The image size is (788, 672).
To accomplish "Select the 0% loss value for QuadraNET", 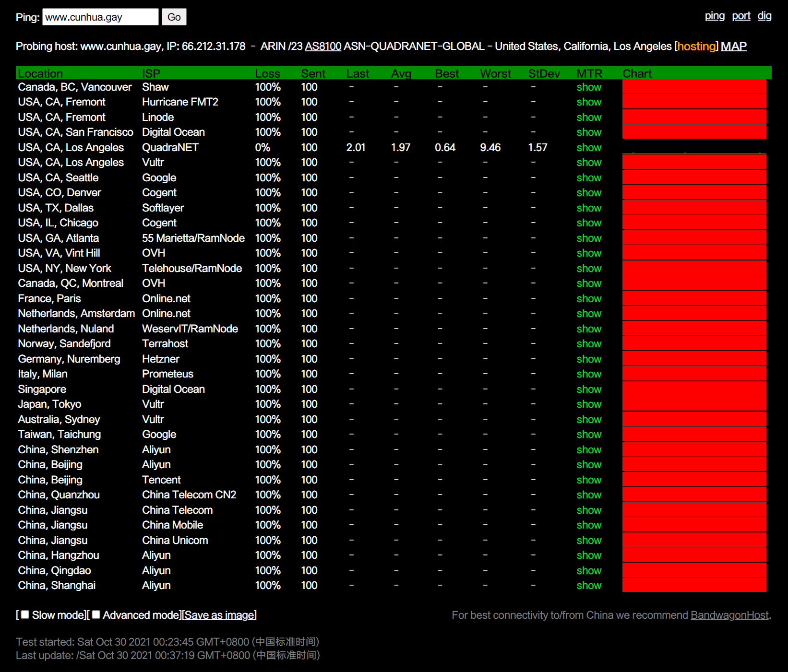I will tap(263, 147).
